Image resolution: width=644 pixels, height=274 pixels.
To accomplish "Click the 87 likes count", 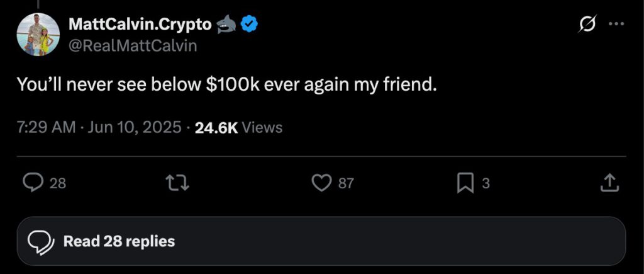I will [x=346, y=183].
